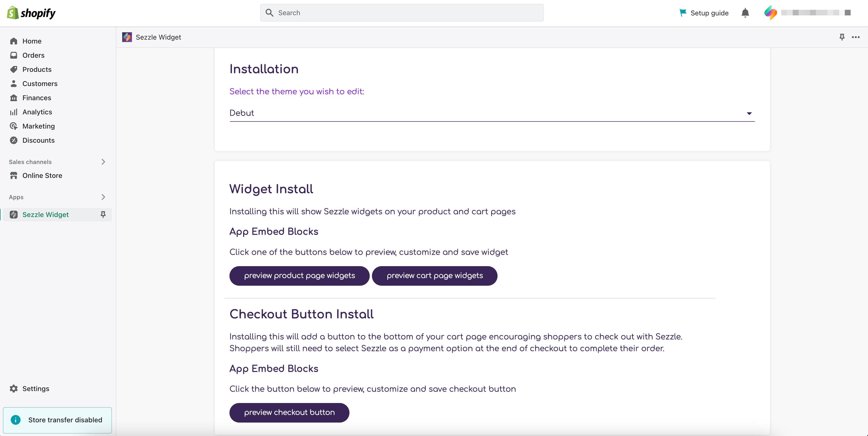Click the notifications bell icon
This screenshot has width=868, height=436.
pos(745,13)
